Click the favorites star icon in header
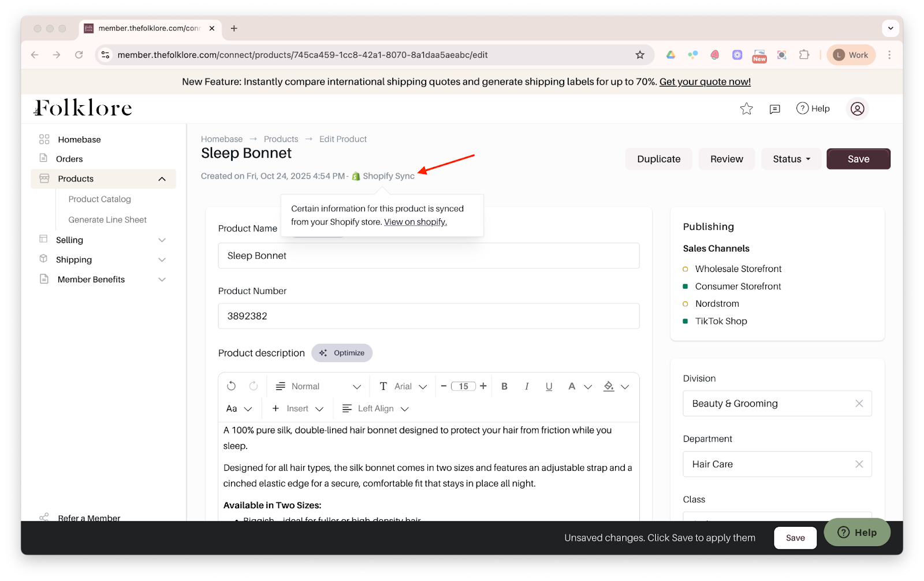The image size is (924, 581). click(x=746, y=109)
